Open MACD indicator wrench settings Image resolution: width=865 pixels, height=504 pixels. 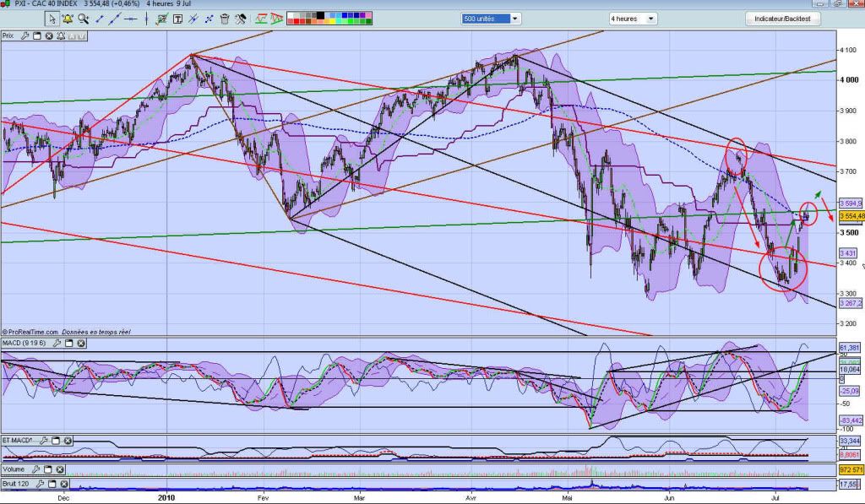coord(57,344)
